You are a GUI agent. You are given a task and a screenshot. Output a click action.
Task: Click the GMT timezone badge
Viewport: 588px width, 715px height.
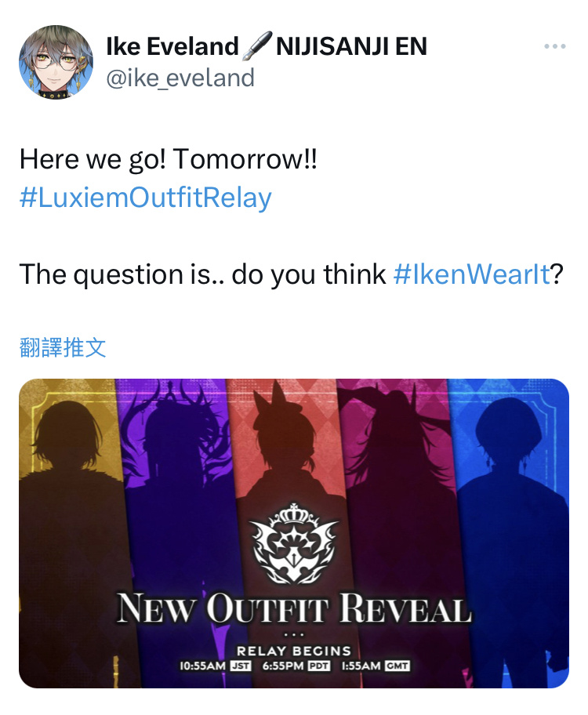pos(397,666)
